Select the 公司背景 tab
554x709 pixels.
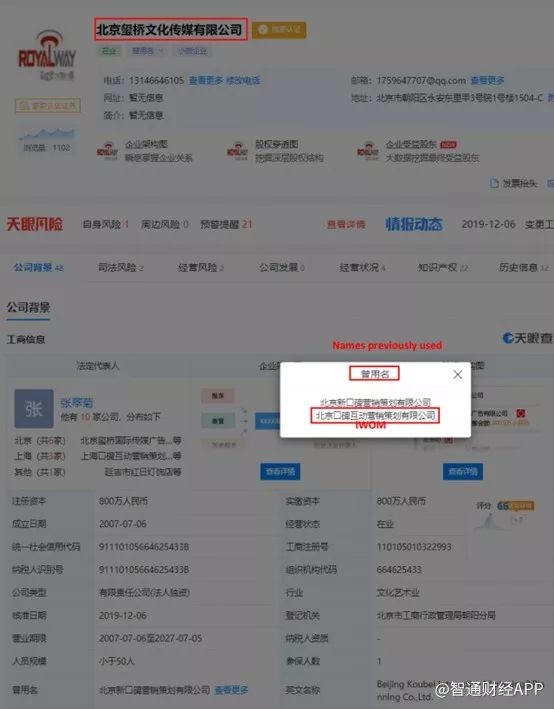point(38,268)
